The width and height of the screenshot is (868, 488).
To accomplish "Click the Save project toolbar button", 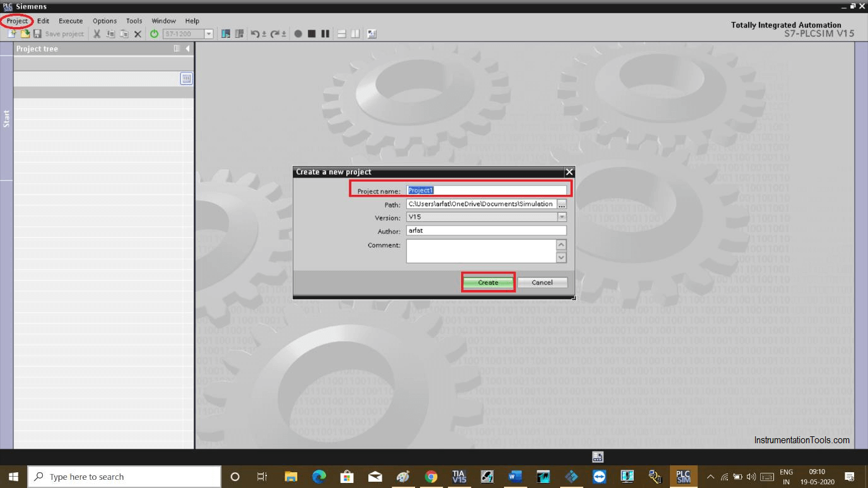I will [x=59, y=34].
